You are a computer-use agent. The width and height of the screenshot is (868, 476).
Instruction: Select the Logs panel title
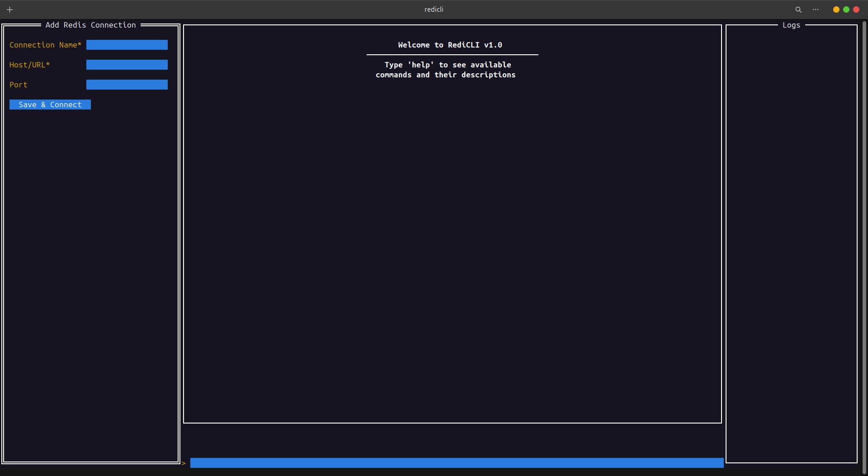point(791,25)
